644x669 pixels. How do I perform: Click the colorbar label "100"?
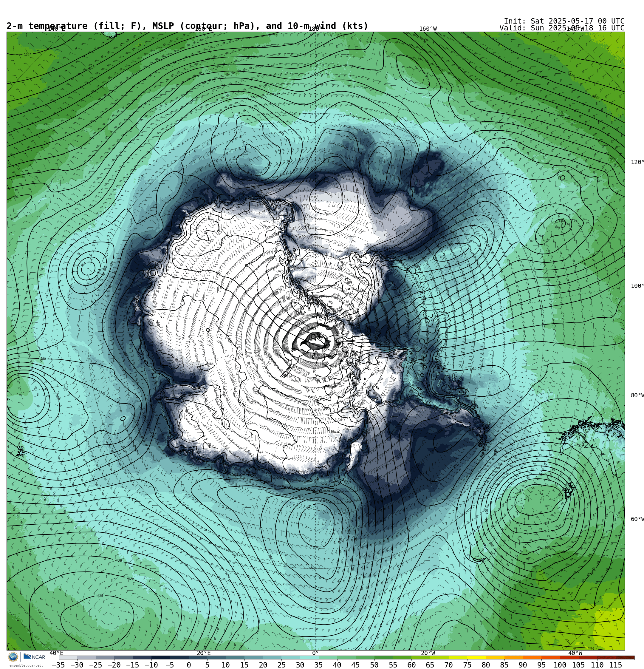[560, 665]
